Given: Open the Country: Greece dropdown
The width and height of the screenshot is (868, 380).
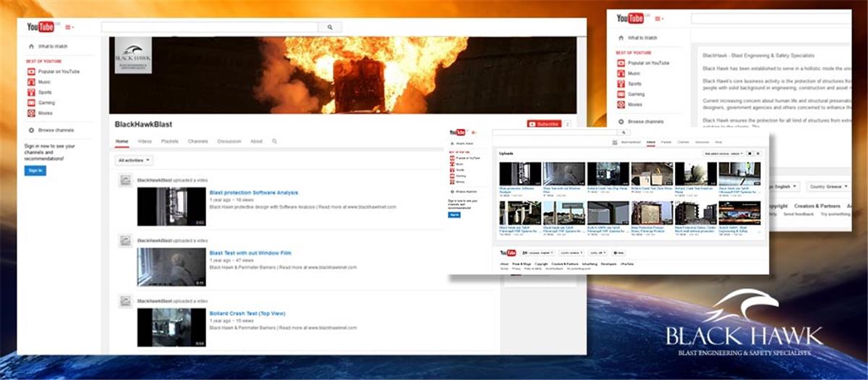Looking at the screenshot, I should coord(829,187).
